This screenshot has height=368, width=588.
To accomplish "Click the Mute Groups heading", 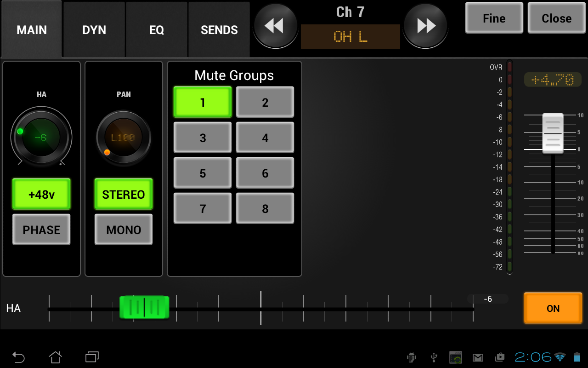I will 234,75.
